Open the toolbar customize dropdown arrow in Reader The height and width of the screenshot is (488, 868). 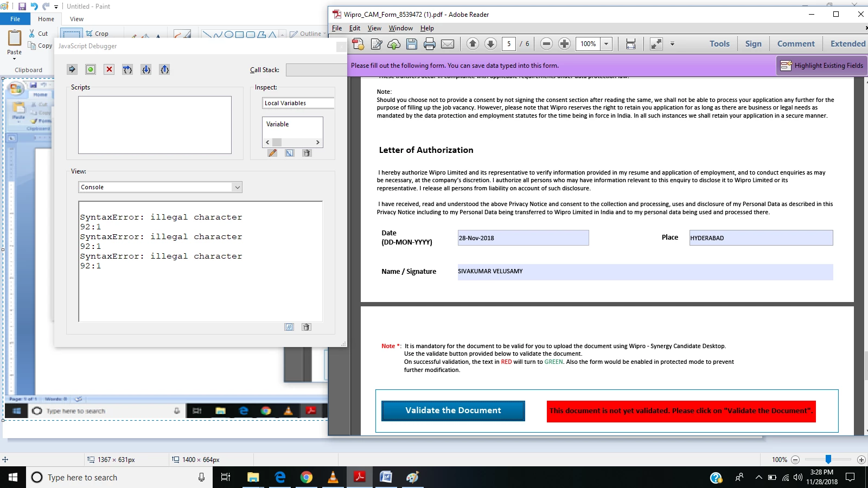(672, 44)
